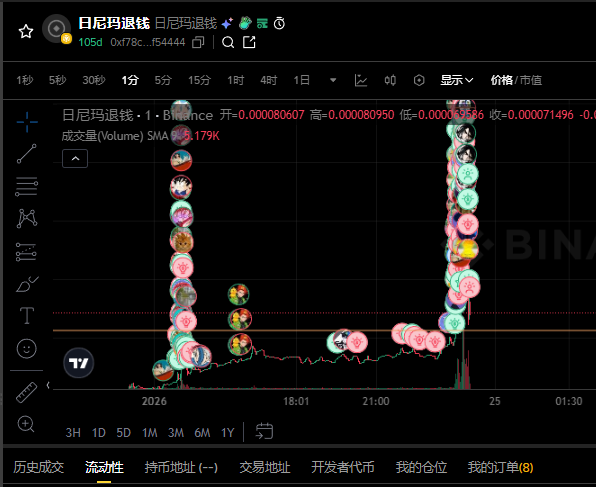Set chart range to 5D
The height and width of the screenshot is (487, 596).
point(124,433)
